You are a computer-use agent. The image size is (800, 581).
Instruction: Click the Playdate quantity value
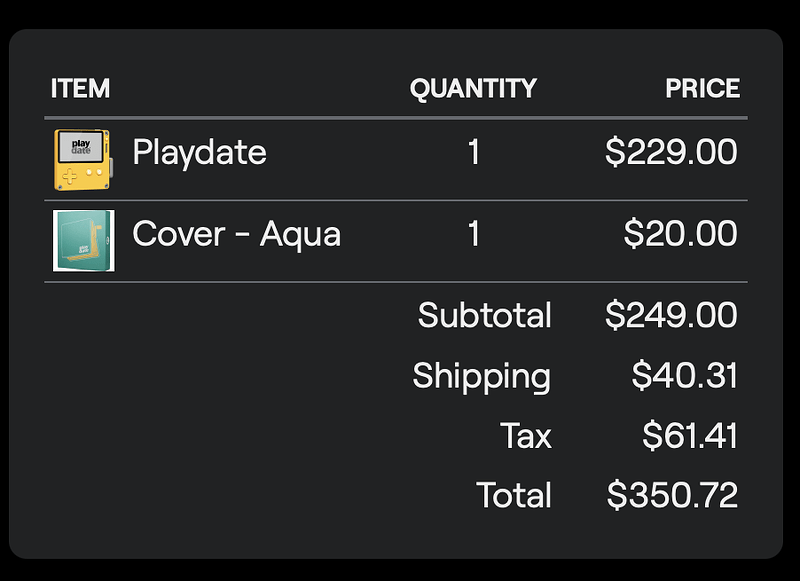click(x=473, y=153)
